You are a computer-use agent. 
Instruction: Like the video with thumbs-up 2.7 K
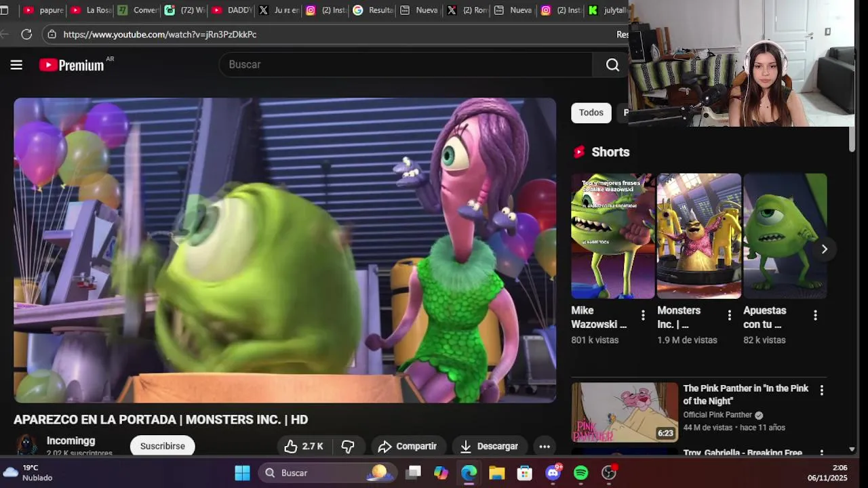(x=303, y=446)
